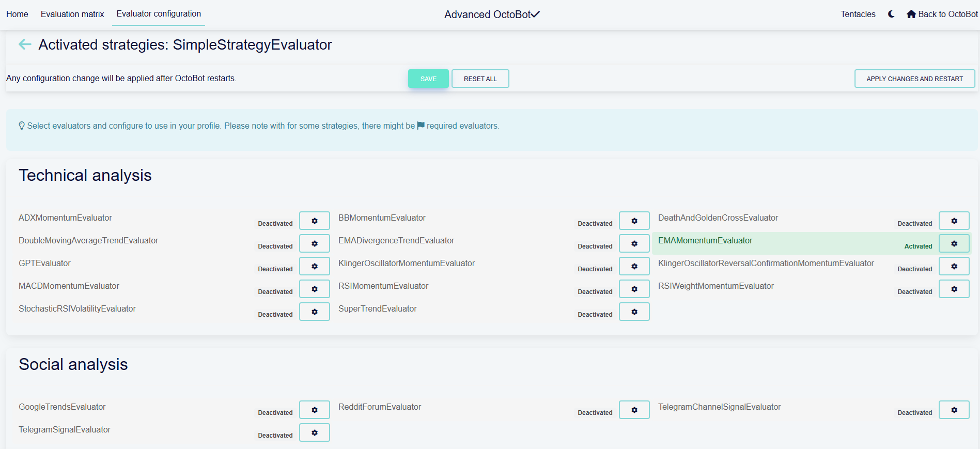This screenshot has width=980, height=449.
Task: Open the Evaluation matrix tab
Action: pos(72,14)
